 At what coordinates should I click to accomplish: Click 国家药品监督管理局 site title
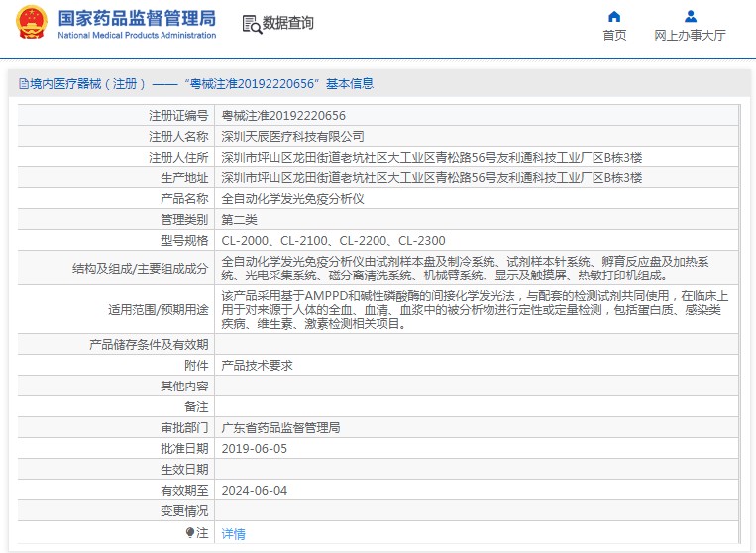click(137, 18)
